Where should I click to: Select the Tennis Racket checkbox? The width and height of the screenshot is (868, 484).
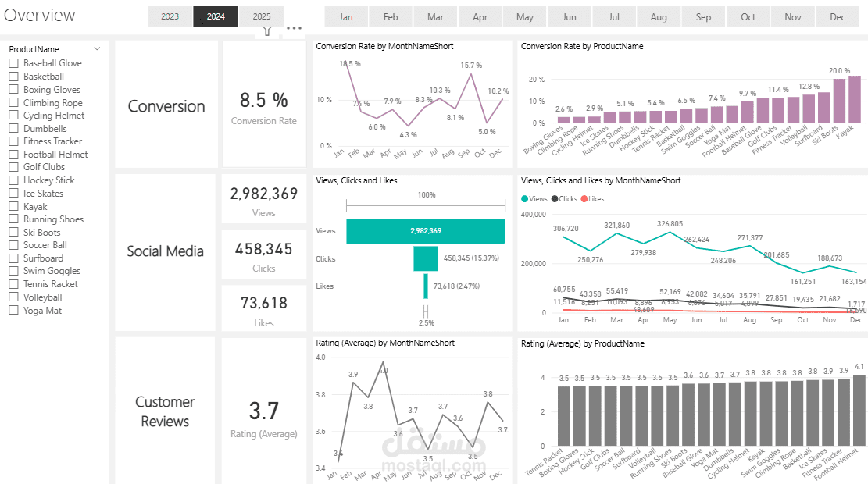click(x=14, y=283)
